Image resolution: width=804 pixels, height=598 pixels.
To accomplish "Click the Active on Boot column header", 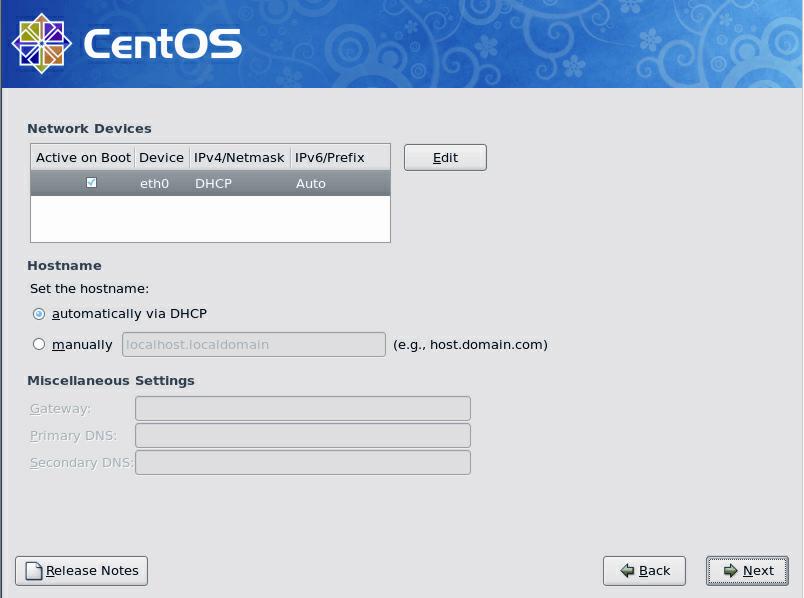I will pos(83,157).
